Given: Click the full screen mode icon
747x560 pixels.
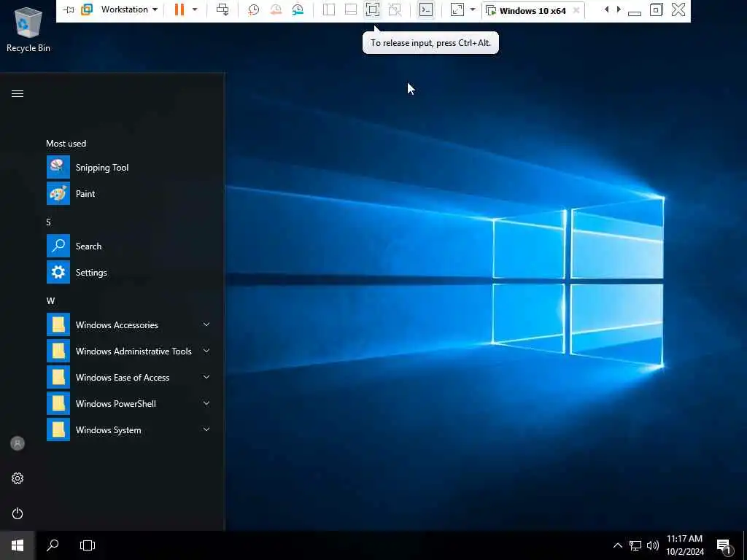Looking at the screenshot, I should tap(373, 9).
